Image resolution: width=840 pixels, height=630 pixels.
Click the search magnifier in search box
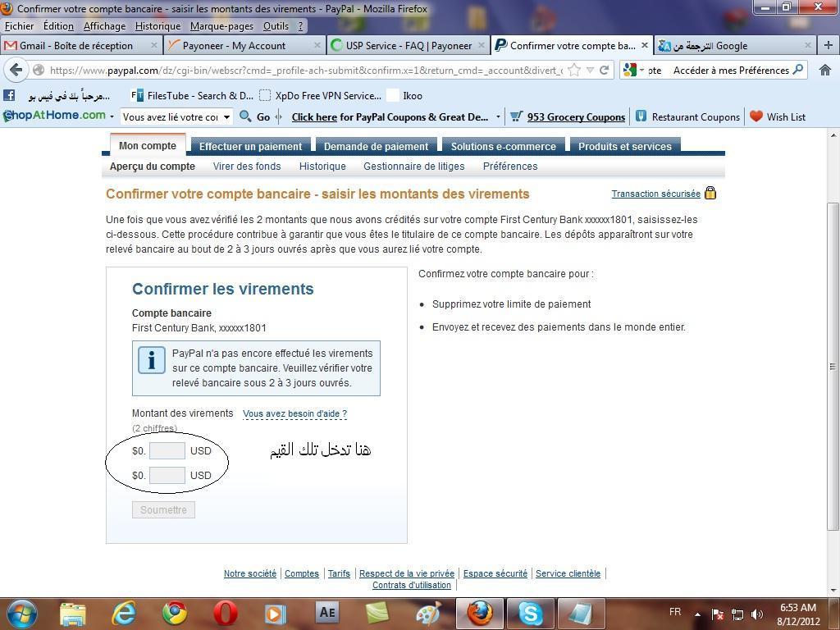click(x=797, y=70)
